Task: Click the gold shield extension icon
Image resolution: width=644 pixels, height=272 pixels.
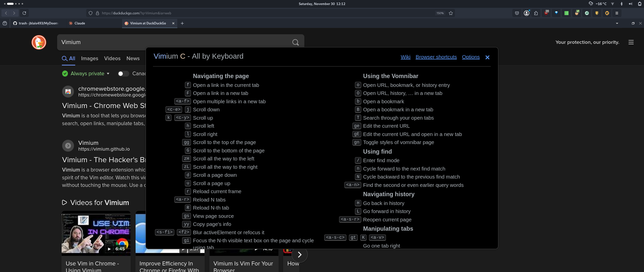Action: [x=597, y=13]
